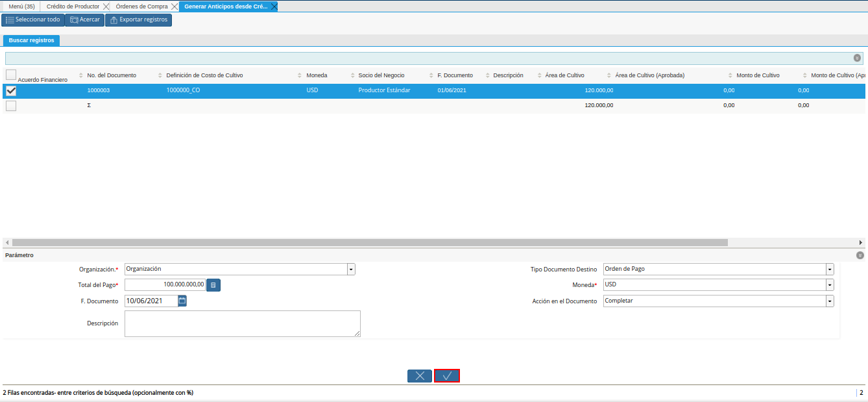Uncheck the row 1000003 checkbox
Image resolution: width=868 pixels, height=402 pixels.
coord(11,91)
